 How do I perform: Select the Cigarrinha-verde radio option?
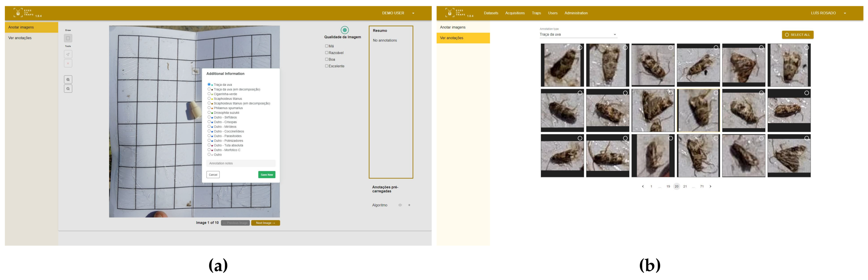209,94
